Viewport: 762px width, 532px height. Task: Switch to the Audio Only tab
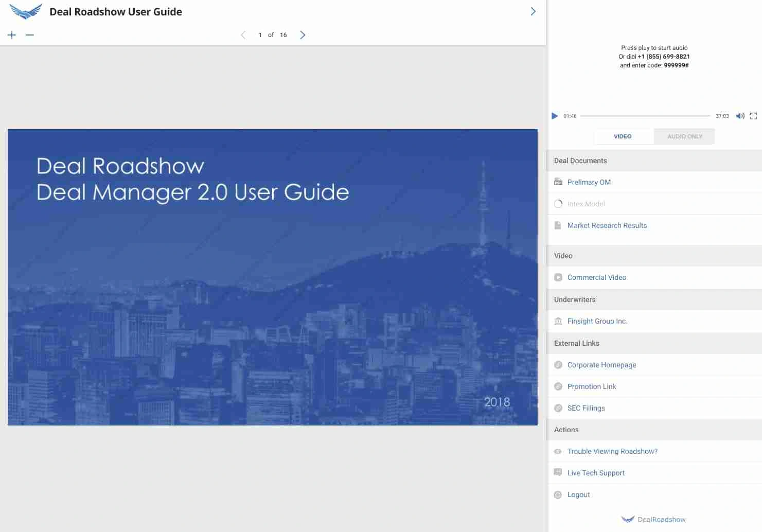tap(684, 136)
